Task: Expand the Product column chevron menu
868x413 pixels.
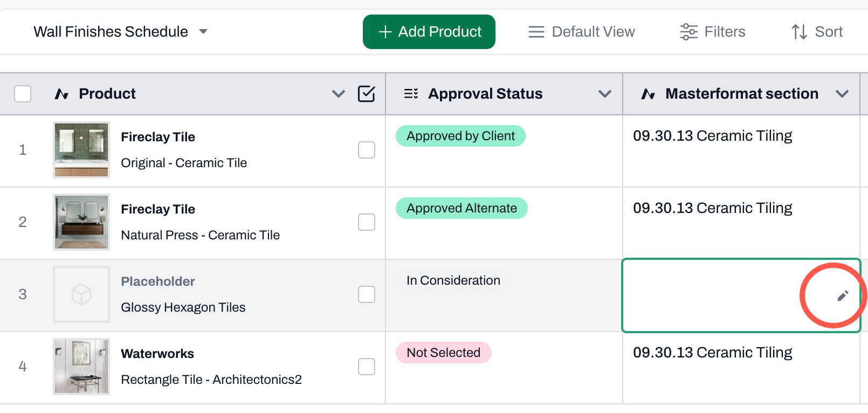Action: (x=339, y=94)
